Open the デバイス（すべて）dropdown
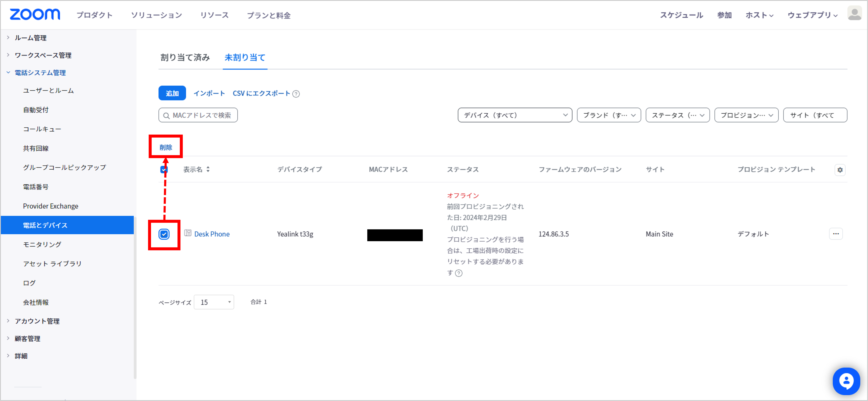This screenshot has width=868, height=401. click(x=514, y=115)
